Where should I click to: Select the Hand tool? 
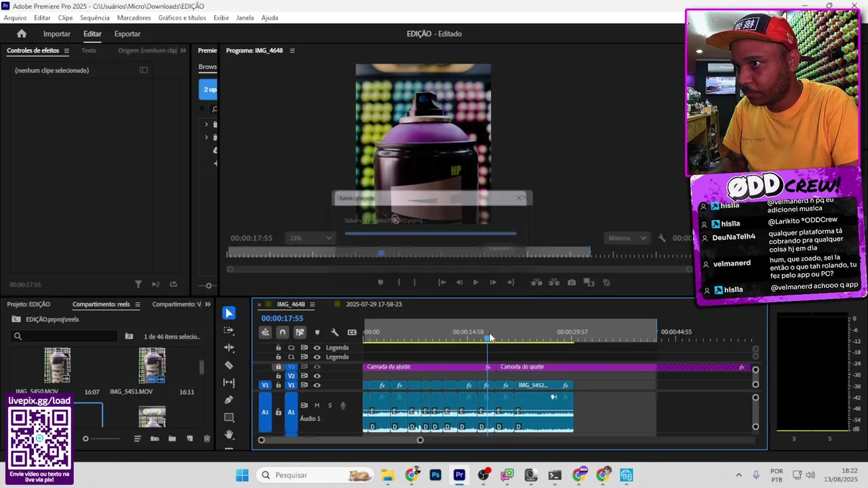[x=229, y=434]
